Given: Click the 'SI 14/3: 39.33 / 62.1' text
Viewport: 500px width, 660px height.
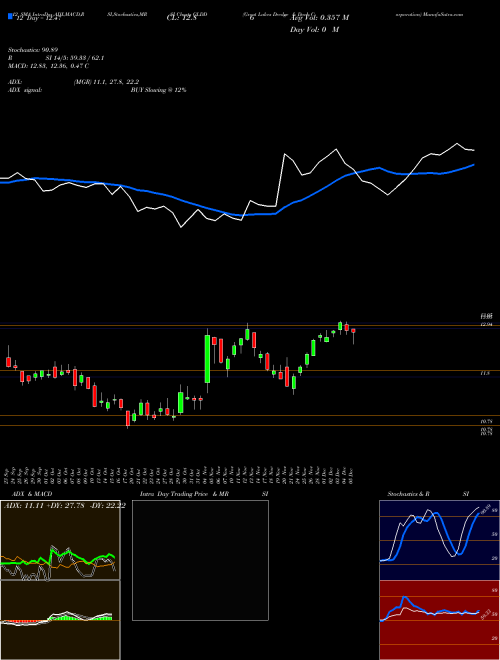Looking at the screenshot, I should coord(75,58).
